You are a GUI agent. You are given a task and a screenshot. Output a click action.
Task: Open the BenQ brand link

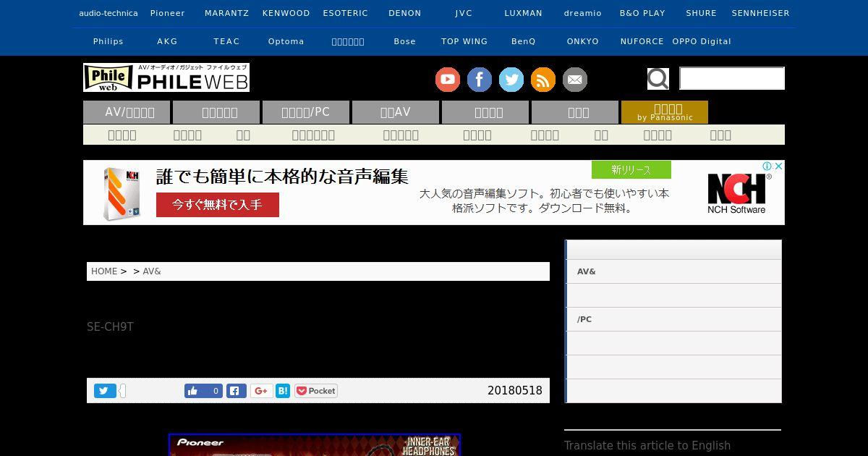[x=524, y=41]
